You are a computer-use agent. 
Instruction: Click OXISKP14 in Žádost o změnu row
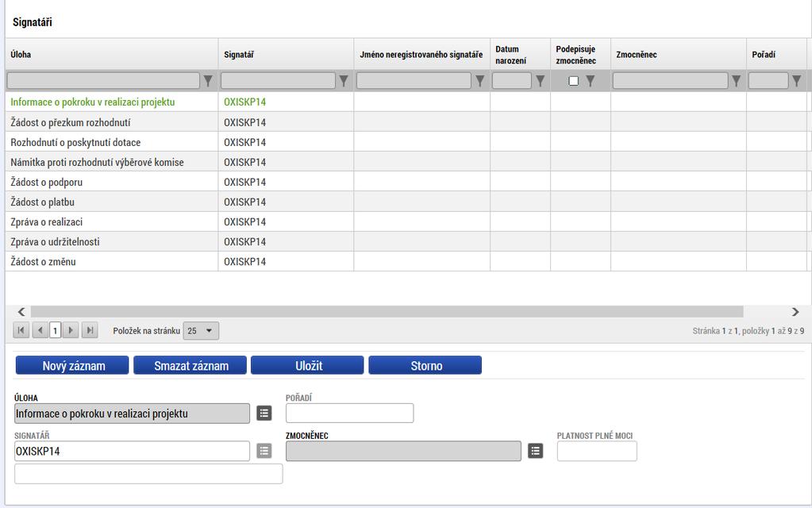[245, 262]
